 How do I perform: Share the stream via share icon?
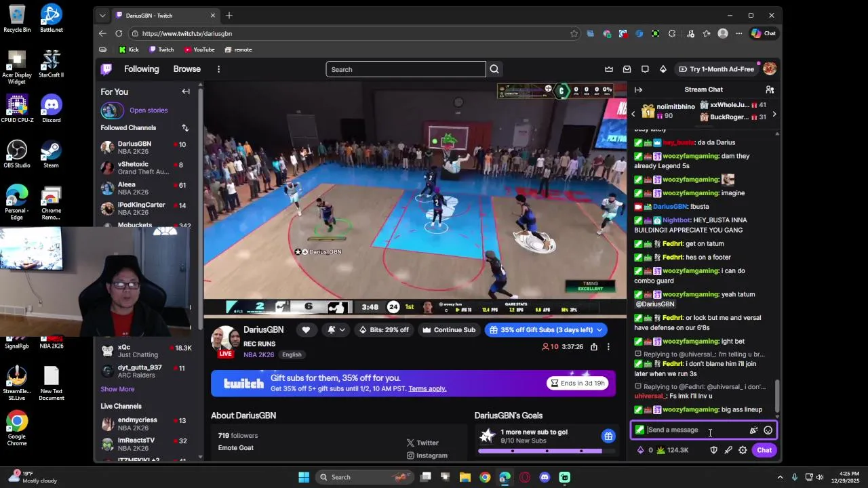pos(594,347)
